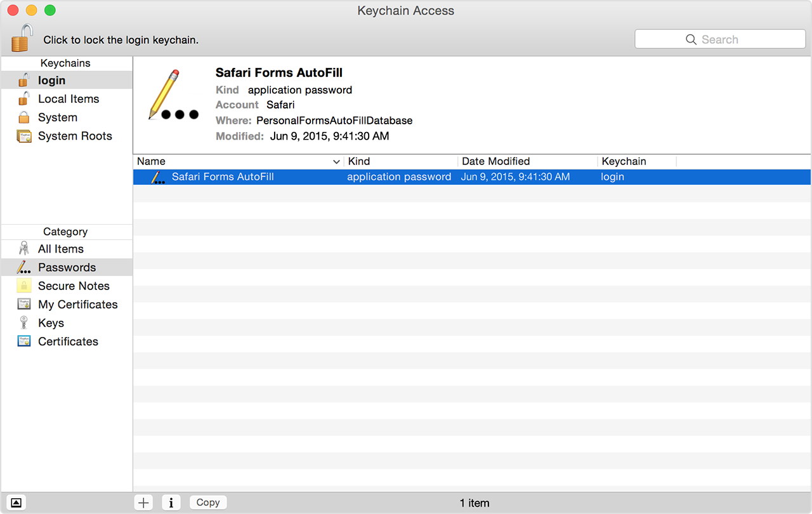
Task: Click the pencil icon in the list row
Action: (x=158, y=177)
